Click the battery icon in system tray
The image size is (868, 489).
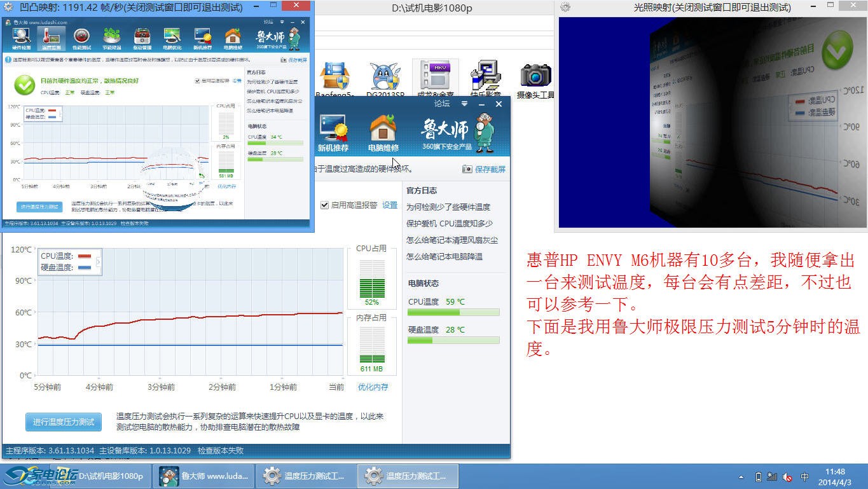pyautogui.click(x=758, y=477)
